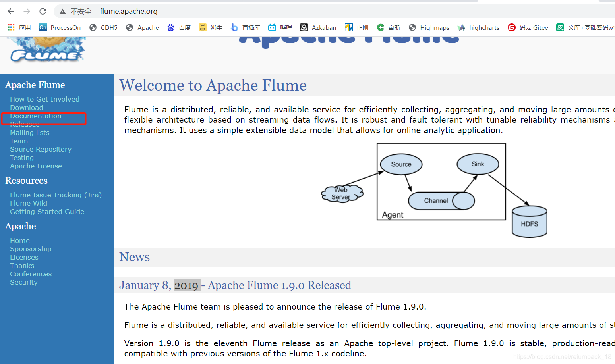Image resolution: width=615 pixels, height=364 pixels.
Task: Open the Mailing lists link
Action: [30, 133]
